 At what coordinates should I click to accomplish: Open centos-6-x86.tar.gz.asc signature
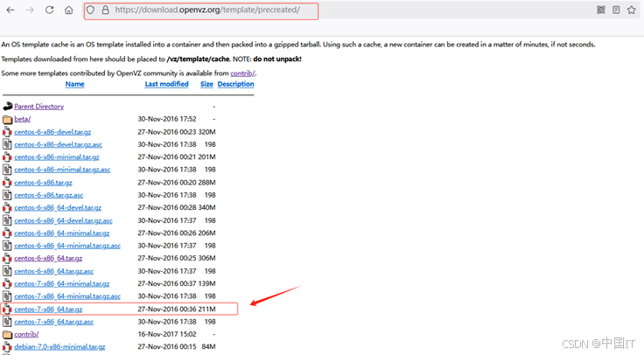point(49,195)
